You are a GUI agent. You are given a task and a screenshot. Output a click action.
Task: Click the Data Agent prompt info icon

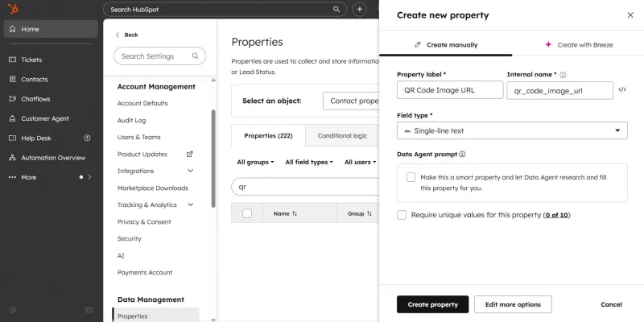[462, 155]
